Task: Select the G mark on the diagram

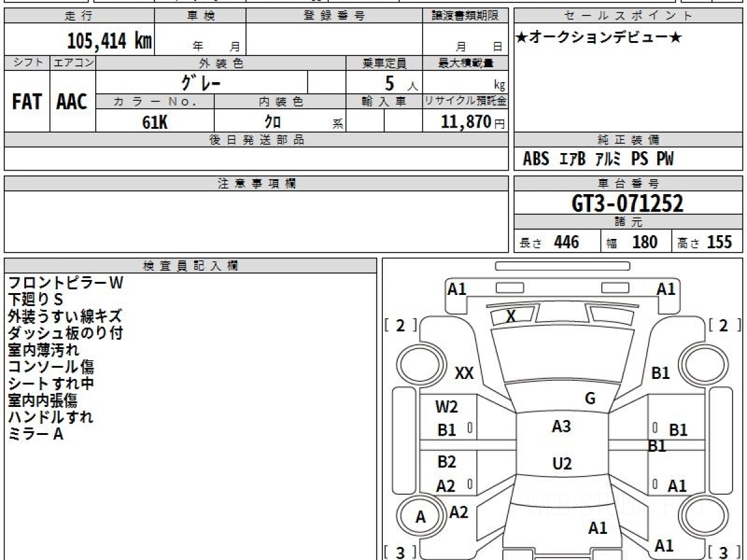Action: 590,399
